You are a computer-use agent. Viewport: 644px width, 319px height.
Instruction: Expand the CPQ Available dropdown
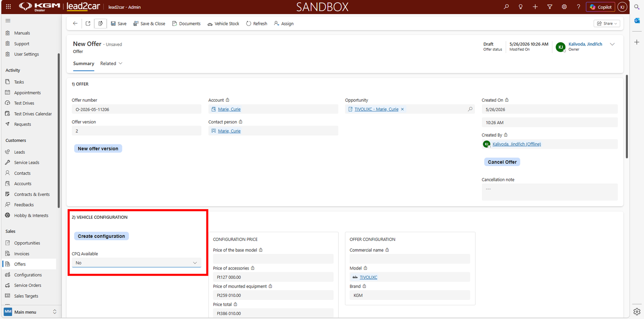pos(136,263)
